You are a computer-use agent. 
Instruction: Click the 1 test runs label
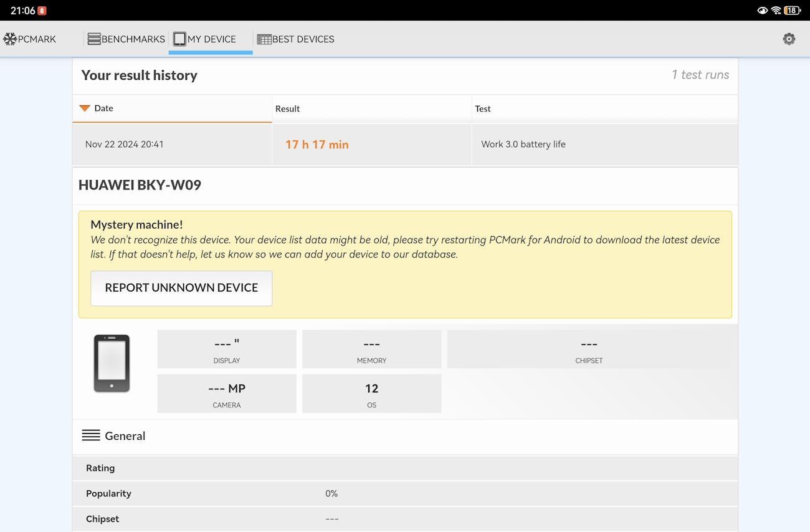[700, 75]
